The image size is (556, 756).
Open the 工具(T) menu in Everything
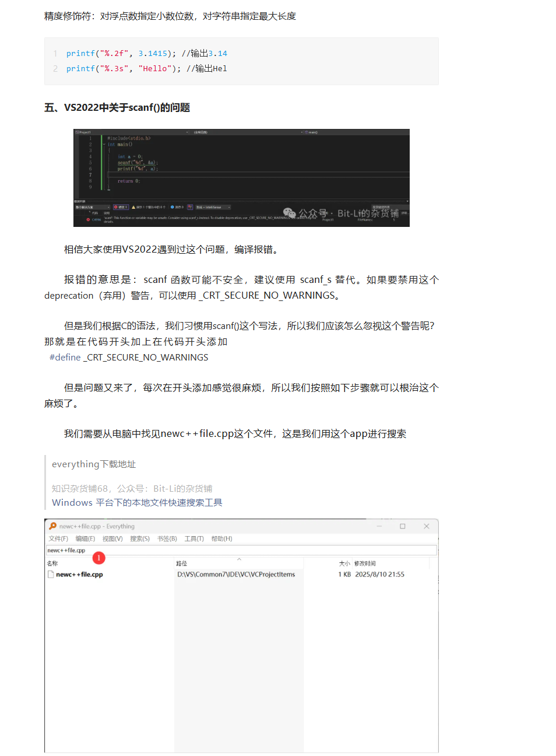(x=194, y=538)
